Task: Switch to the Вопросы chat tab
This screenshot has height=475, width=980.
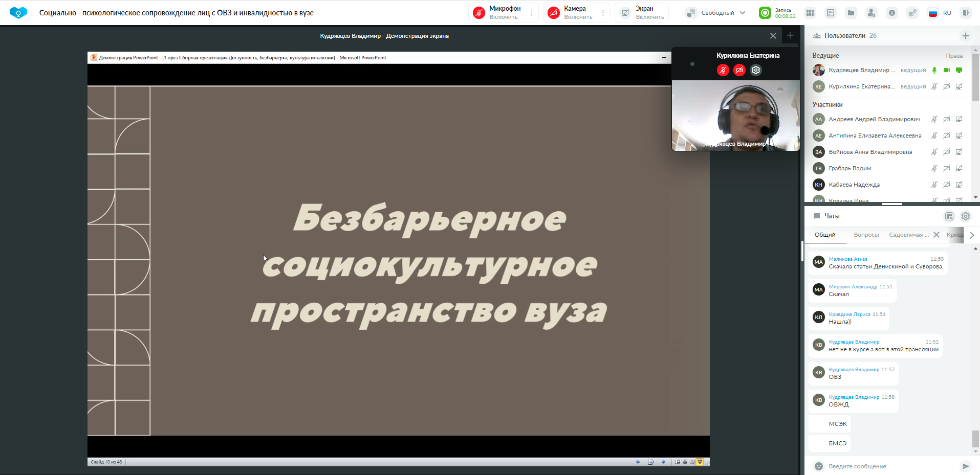Action: tap(866, 235)
